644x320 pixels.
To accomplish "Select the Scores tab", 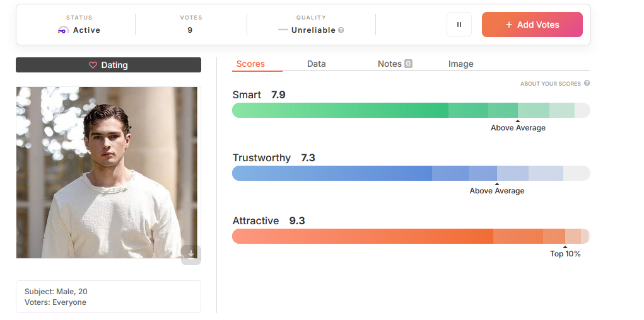I will pos(250,64).
